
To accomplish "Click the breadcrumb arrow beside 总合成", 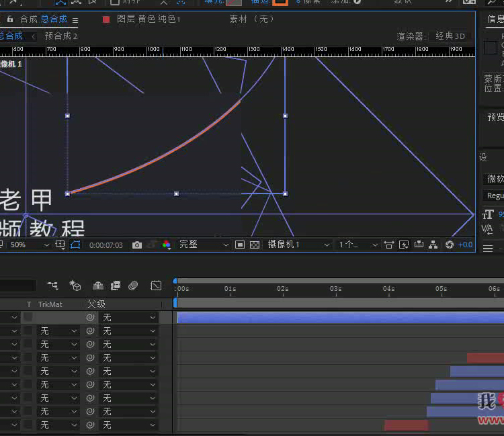I will pos(34,36).
